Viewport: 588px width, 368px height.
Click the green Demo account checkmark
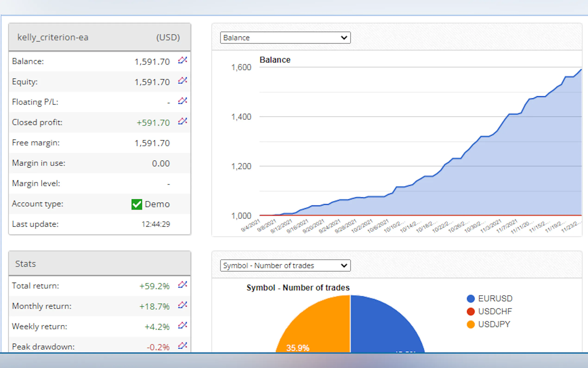click(137, 204)
